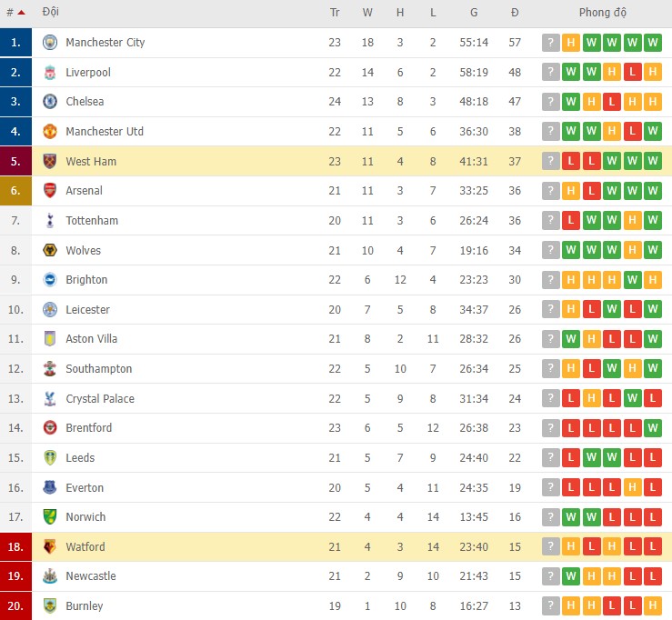Click the West Ham club crest
Image resolution: width=672 pixels, height=620 pixels.
(x=50, y=162)
